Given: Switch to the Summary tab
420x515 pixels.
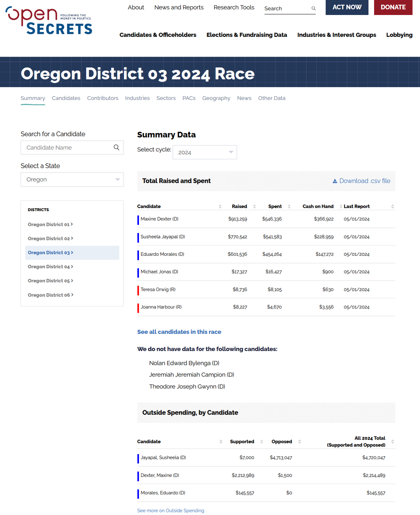Looking at the screenshot, I should pos(33,98).
